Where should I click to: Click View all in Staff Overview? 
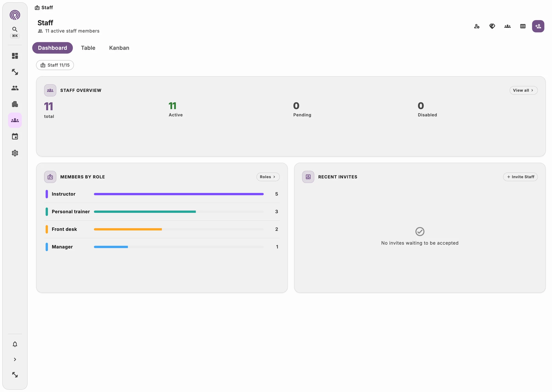523,90
